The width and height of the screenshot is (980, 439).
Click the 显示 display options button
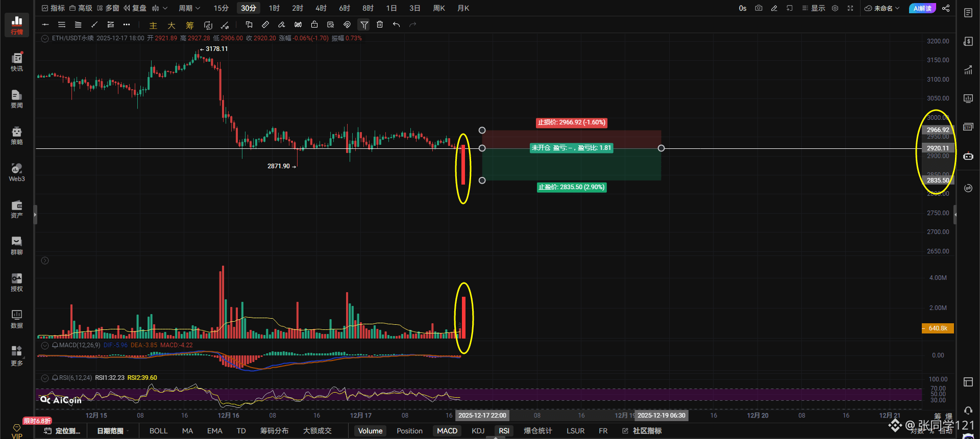click(x=813, y=8)
